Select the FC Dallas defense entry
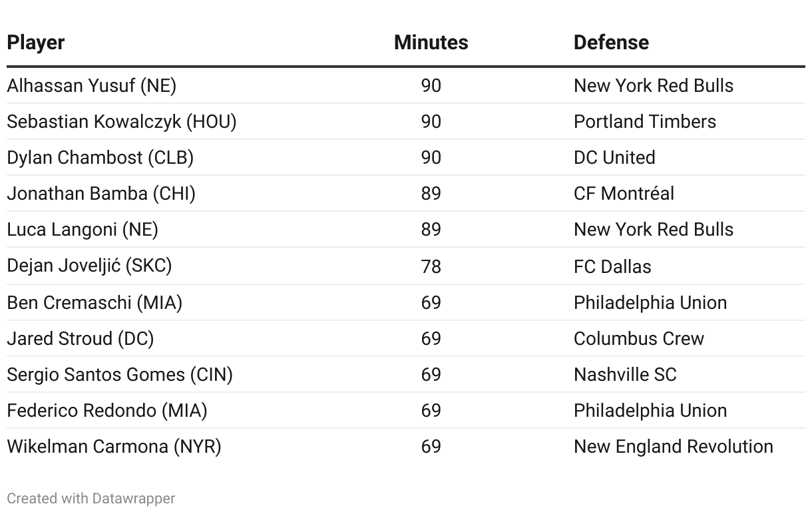812x514 pixels. pyautogui.click(x=612, y=266)
